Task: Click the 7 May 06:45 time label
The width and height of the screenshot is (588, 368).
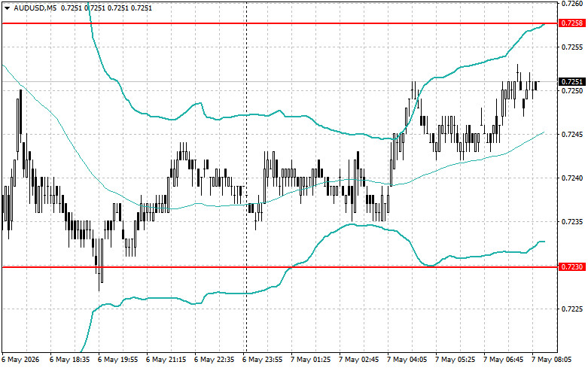Action: [503, 360]
